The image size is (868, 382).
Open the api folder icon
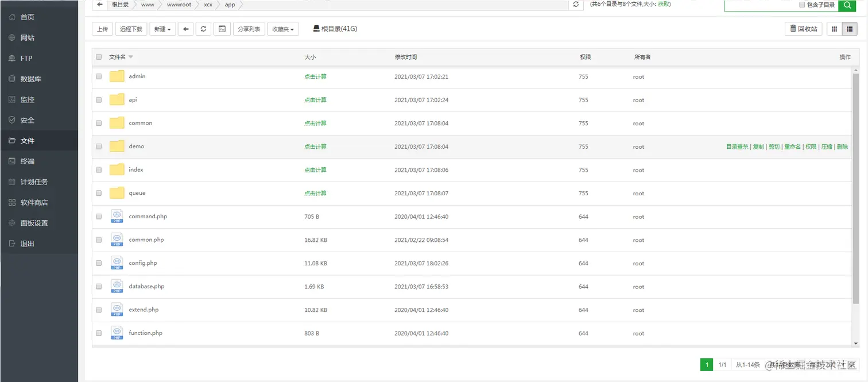117,99
